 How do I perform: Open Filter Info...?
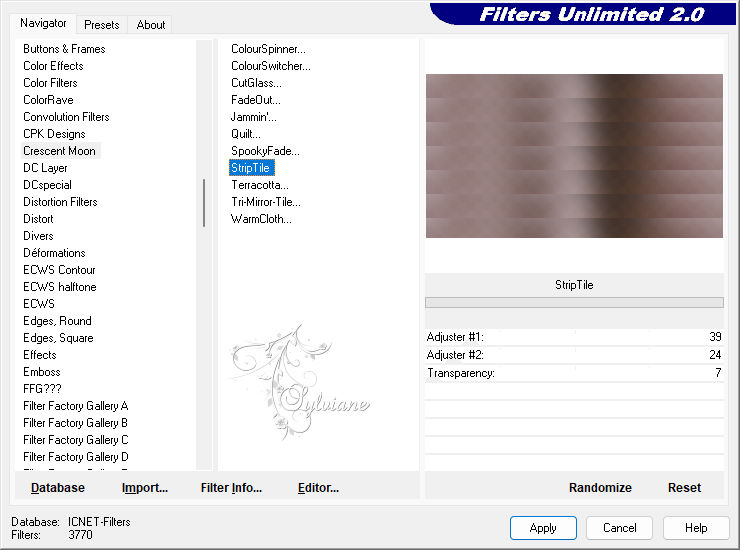[231, 488]
